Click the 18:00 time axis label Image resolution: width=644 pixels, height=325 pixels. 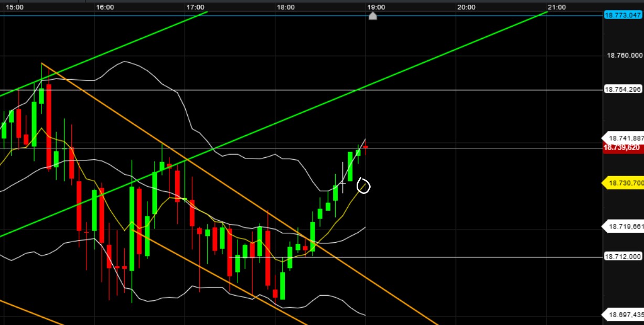pos(286,7)
